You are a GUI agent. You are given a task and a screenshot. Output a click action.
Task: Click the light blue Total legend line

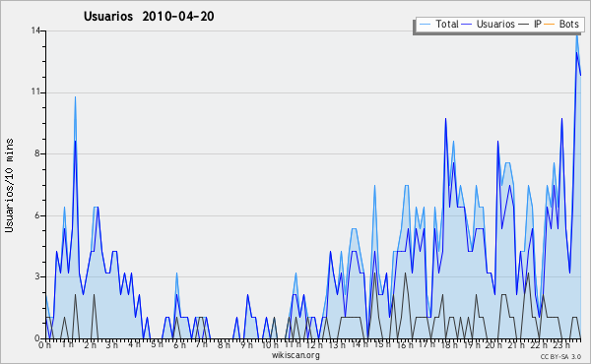[425, 25]
